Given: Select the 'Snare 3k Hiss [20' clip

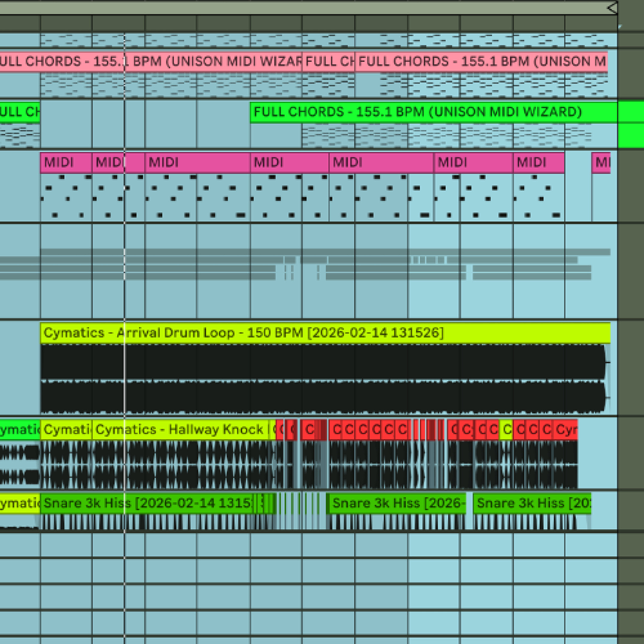Looking at the screenshot, I should point(532,503).
